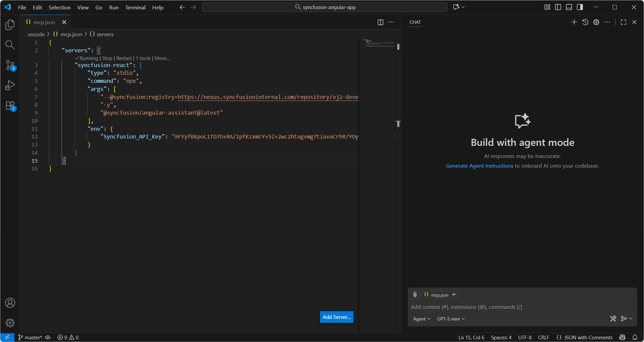Switch to the CHAT tab
The image size is (644, 342).
pos(415,22)
